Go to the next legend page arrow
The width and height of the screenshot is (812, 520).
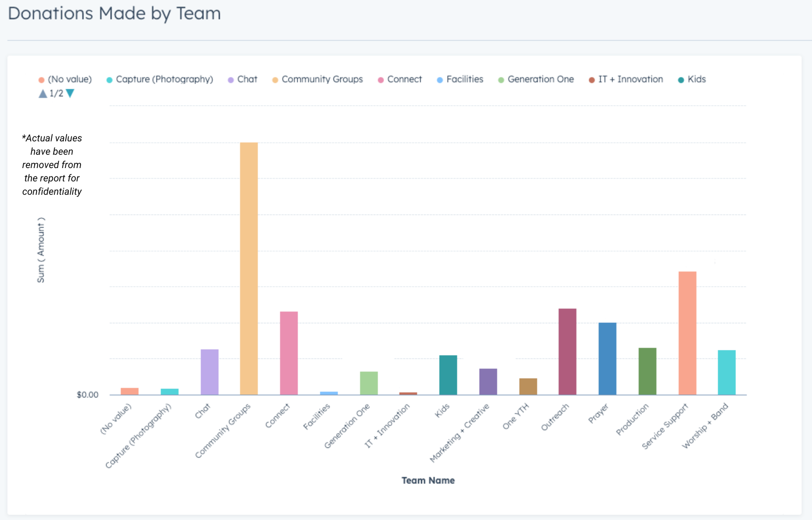pyautogui.click(x=70, y=93)
